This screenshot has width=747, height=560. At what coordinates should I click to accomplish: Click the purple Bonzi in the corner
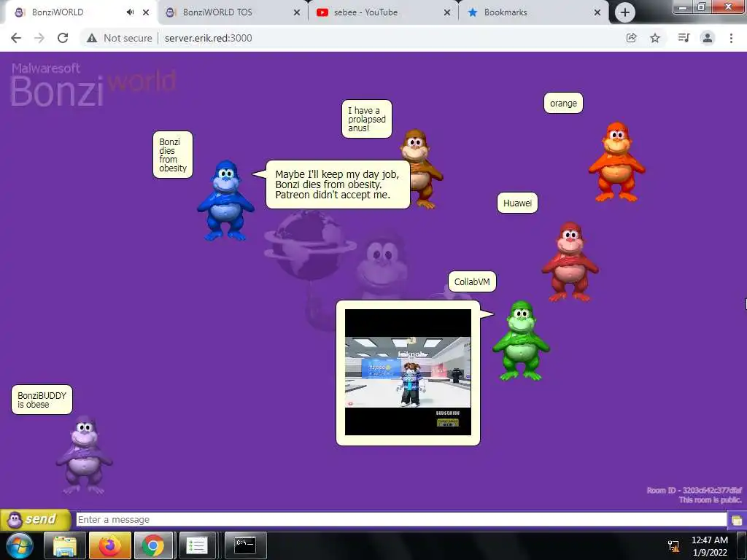tap(85, 455)
